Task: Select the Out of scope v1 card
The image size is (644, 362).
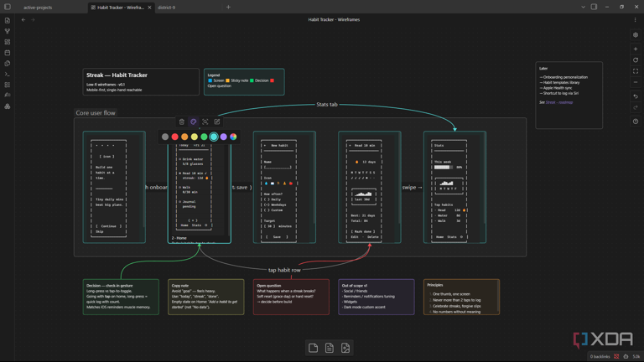Action: 377,297
